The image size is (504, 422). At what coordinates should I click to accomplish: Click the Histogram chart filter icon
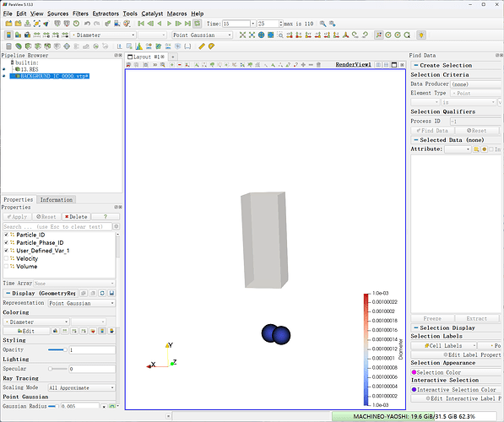click(x=138, y=46)
